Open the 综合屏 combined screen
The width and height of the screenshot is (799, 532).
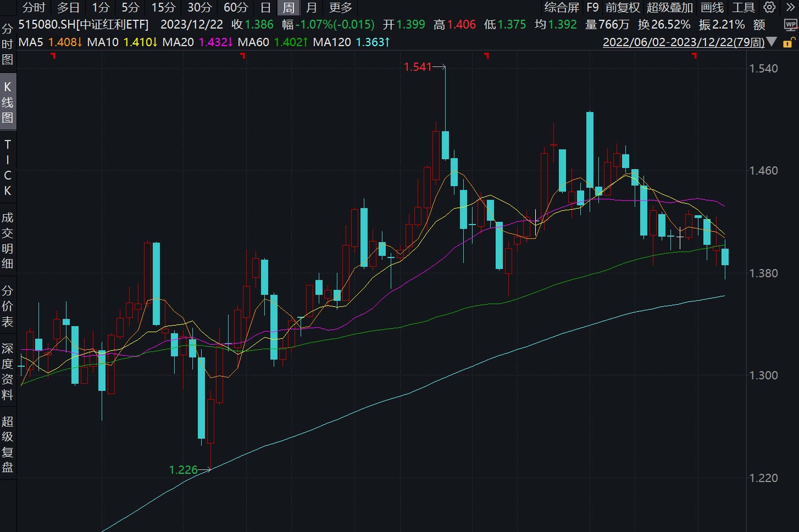click(562, 8)
